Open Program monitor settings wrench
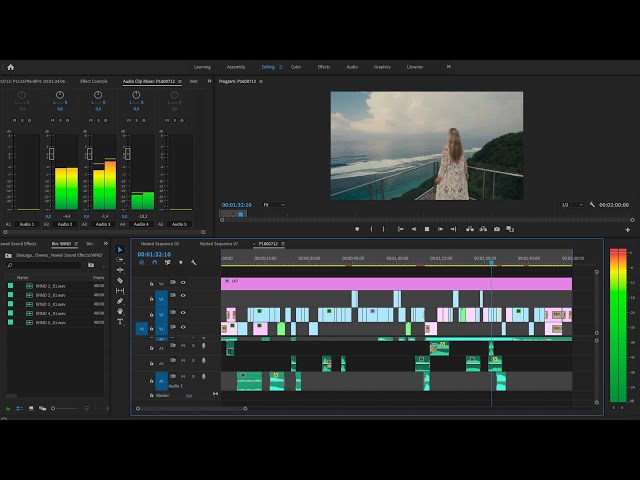This screenshot has width=640, height=480. pos(592,204)
